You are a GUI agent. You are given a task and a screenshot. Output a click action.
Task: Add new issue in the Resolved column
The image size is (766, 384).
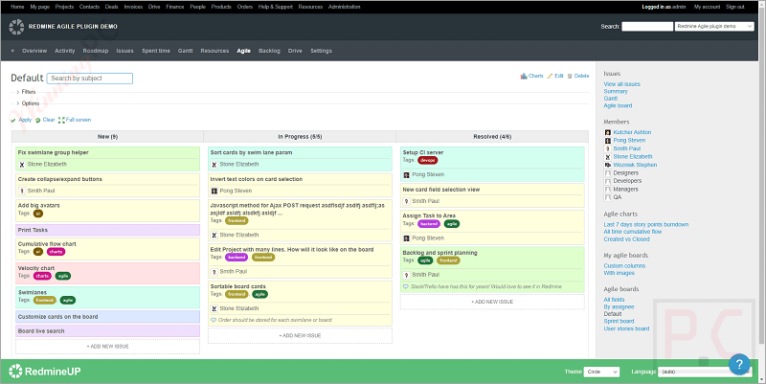[492, 302]
